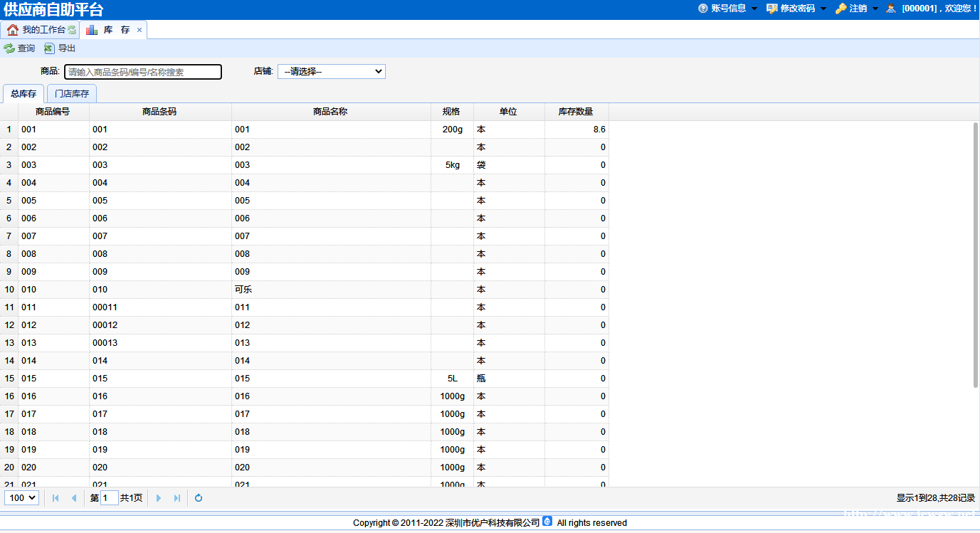Go to first page using pagination icon
Screen dimensions: 980x533
click(56, 498)
